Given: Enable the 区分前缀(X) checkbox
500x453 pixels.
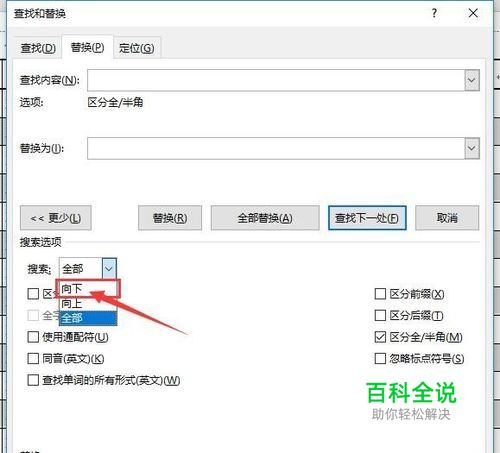Looking at the screenshot, I should pyautogui.click(x=380, y=294).
